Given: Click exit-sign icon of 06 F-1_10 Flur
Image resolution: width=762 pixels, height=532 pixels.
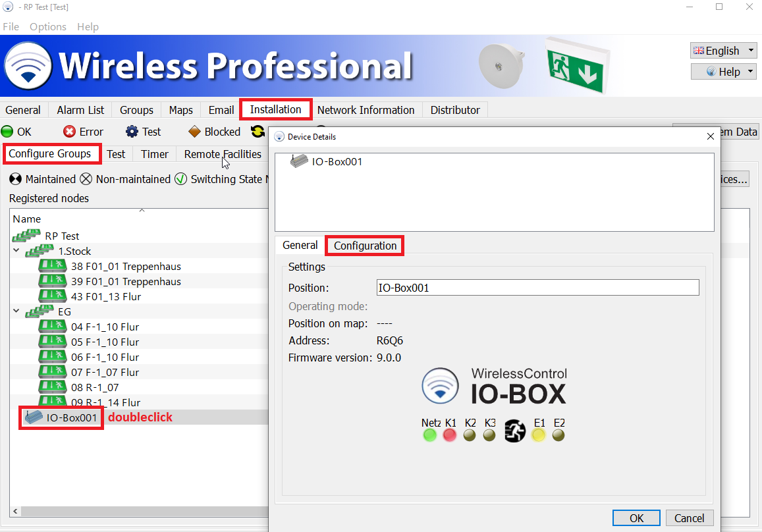Looking at the screenshot, I should [53, 357].
